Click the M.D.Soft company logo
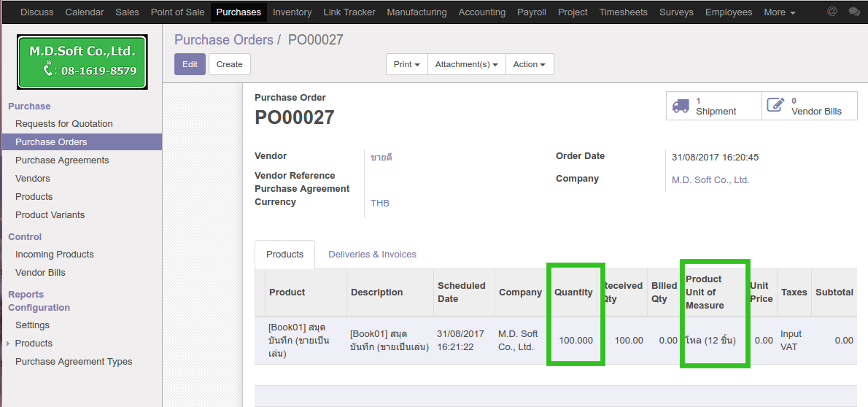868x407 pixels. pos(82,62)
